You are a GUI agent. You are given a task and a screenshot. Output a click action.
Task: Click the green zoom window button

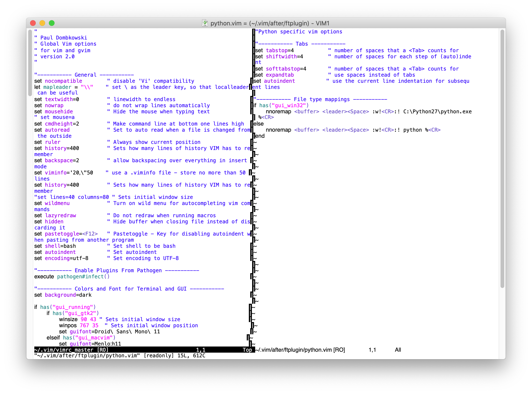pyautogui.click(x=52, y=23)
